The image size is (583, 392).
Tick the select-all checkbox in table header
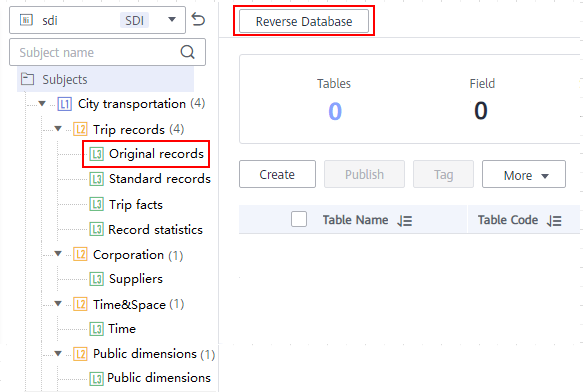click(x=299, y=219)
